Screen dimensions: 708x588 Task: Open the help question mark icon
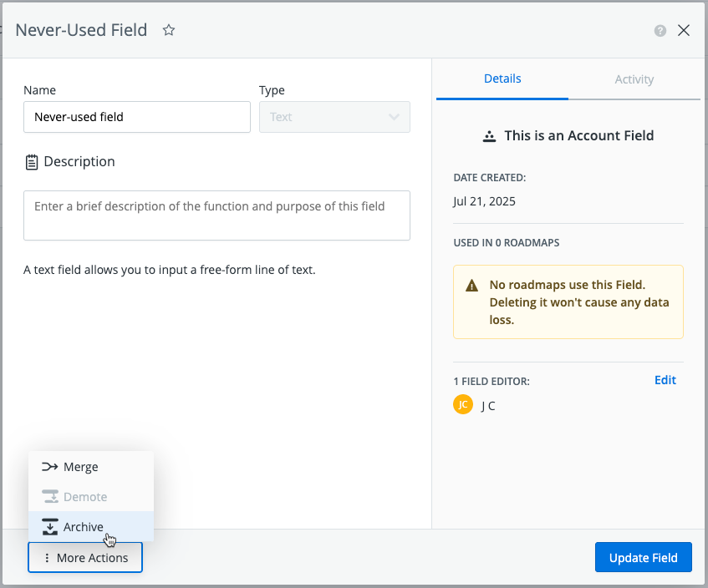[660, 31]
